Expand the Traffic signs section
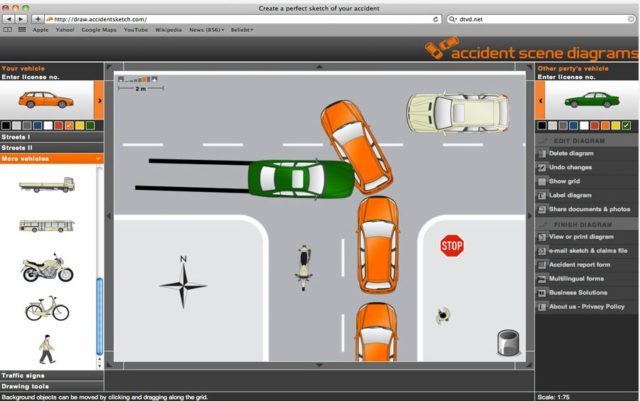Screen dimensions: 640x401 pyautogui.click(x=51, y=375)
